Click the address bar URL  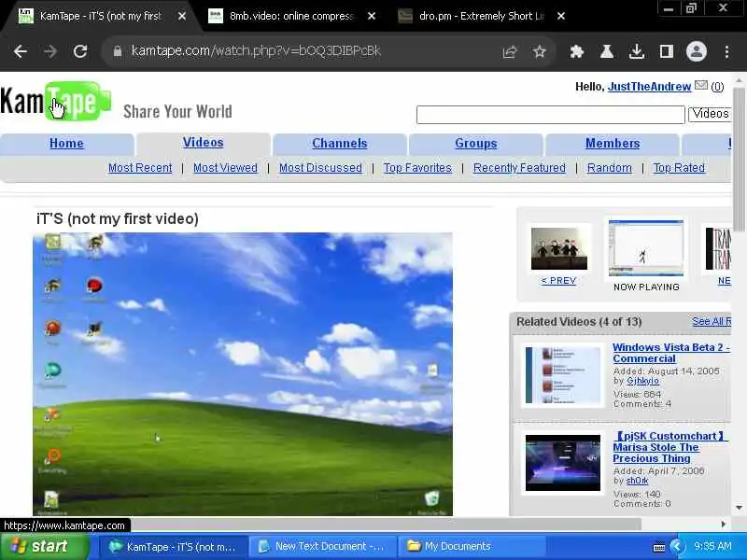256,51
